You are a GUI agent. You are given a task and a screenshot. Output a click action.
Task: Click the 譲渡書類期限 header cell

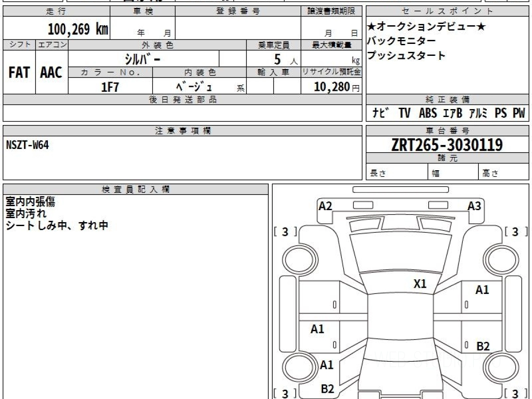[331, 12]
